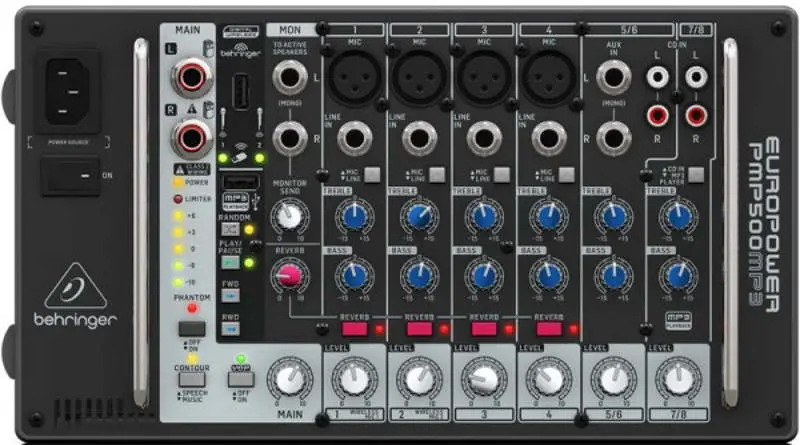This screenshot has width=800, height=445.
Task: Click the upright USB port under the Behringer wireless logo
Action: coord(241,92)
